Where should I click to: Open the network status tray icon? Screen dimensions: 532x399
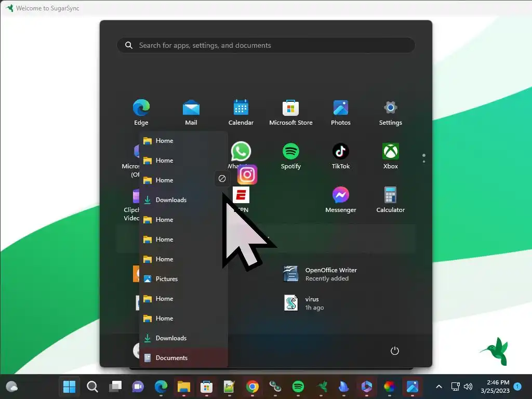pyautogui.click(x=455, y=387)
